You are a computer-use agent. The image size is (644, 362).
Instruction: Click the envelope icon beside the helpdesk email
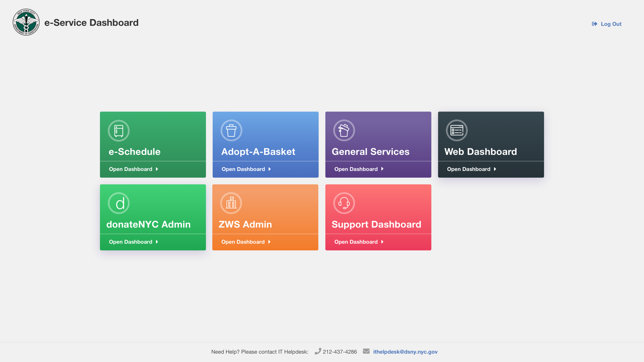point(367,351)
